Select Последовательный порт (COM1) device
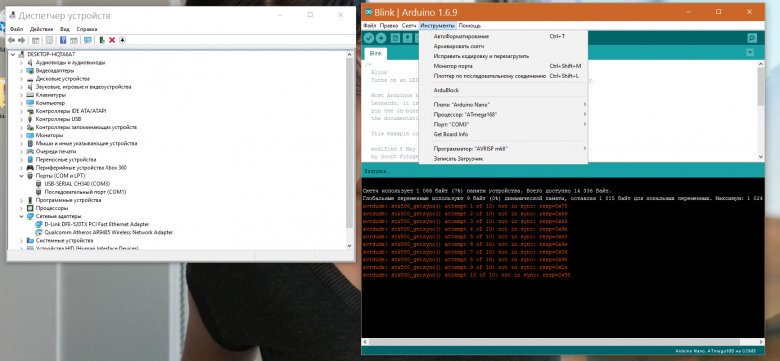Viewport: 780px width, 361px height. pos(85,192)
